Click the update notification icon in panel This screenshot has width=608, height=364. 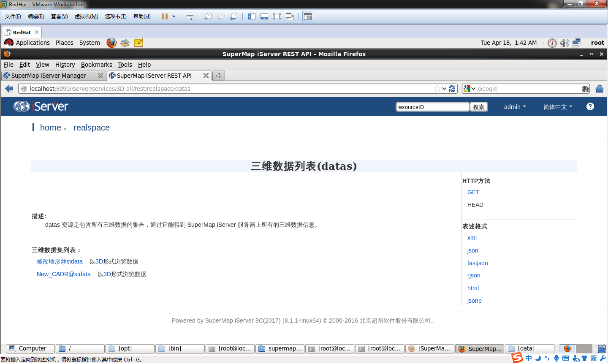coord(552,43)
